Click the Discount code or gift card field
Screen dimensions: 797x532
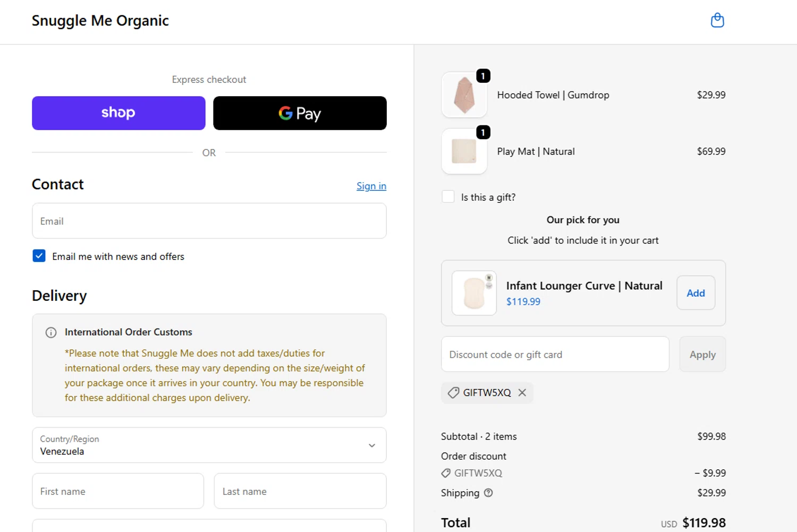pos(555,354)
